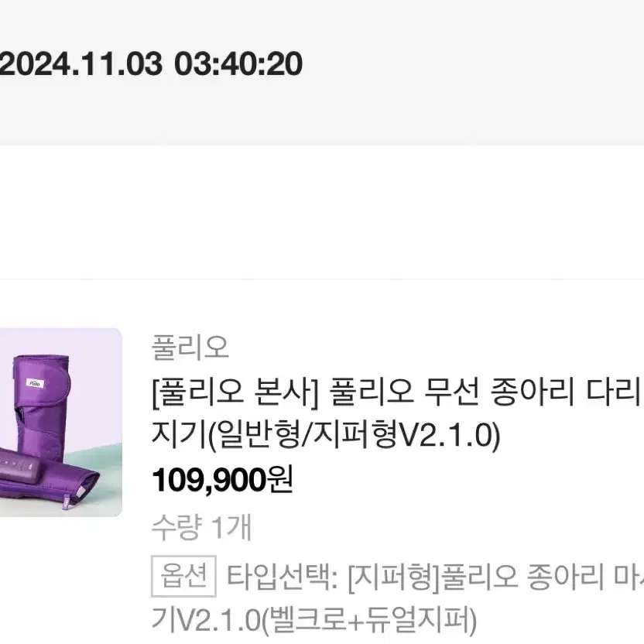The image size is (644, 644).
Task: Click the purple remote controller in product photo
Action: click(19, 466)
